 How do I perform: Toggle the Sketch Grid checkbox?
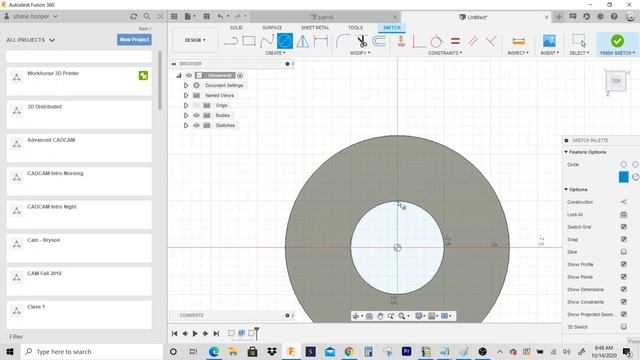coord(624,227)
